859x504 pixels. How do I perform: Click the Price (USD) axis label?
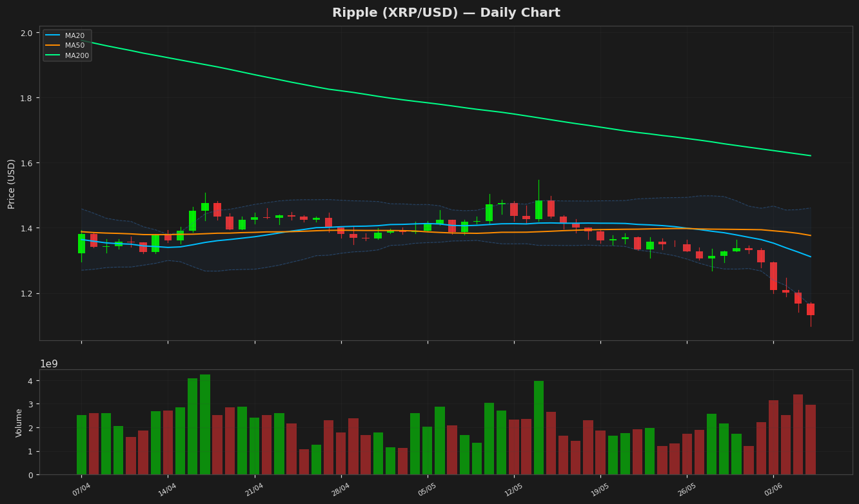(x=12, y=184)
